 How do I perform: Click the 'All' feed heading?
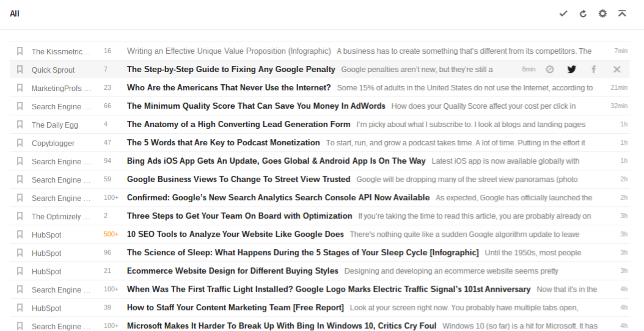point(15,13)
